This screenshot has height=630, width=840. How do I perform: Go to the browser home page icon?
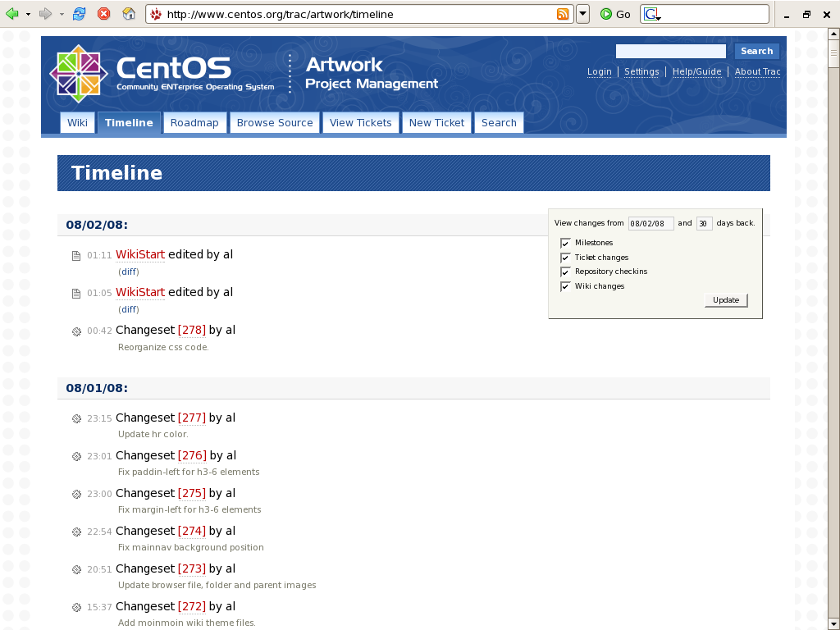pos(129,14)
